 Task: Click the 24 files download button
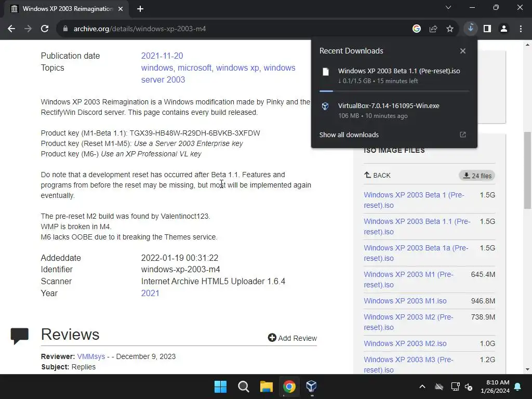point(477,176)
